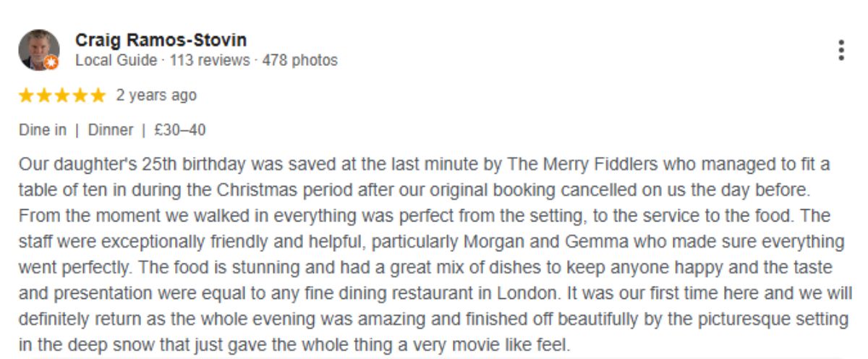Click the opening words "Our daughter's 25th birthday"
Image resolution: width=868 pixels, height=359 pixels.
coord(122,164)
